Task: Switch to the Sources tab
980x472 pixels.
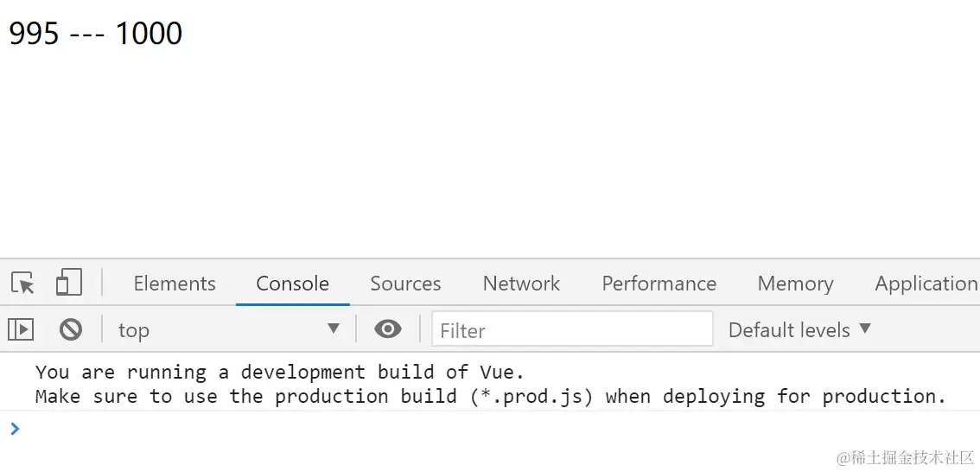Action: [405, 284]
